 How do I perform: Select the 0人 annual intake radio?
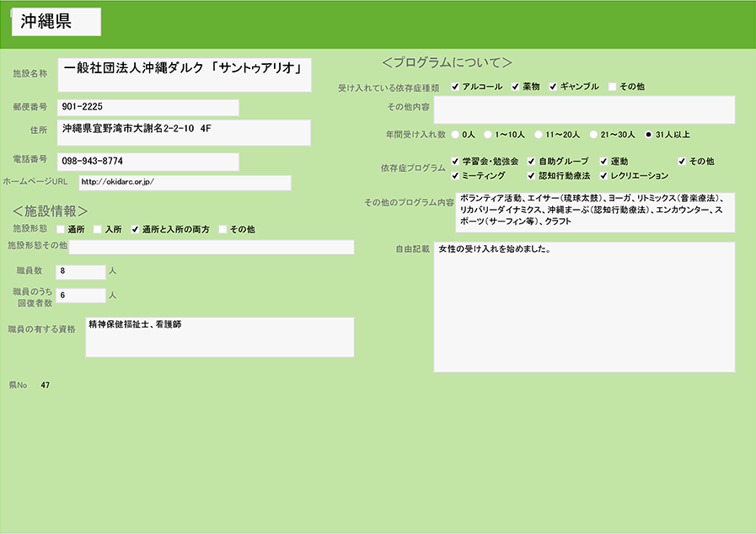[456, 134]
